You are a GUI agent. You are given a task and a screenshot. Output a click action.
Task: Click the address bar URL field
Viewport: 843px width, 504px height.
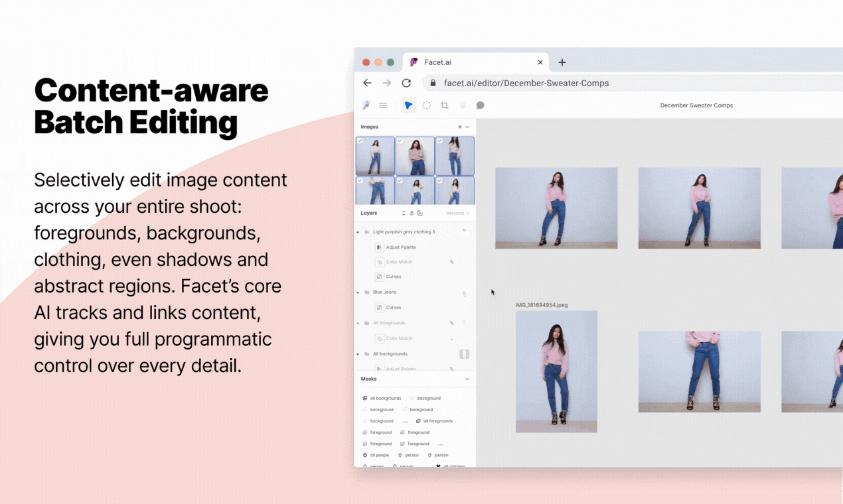pos(631,84)
